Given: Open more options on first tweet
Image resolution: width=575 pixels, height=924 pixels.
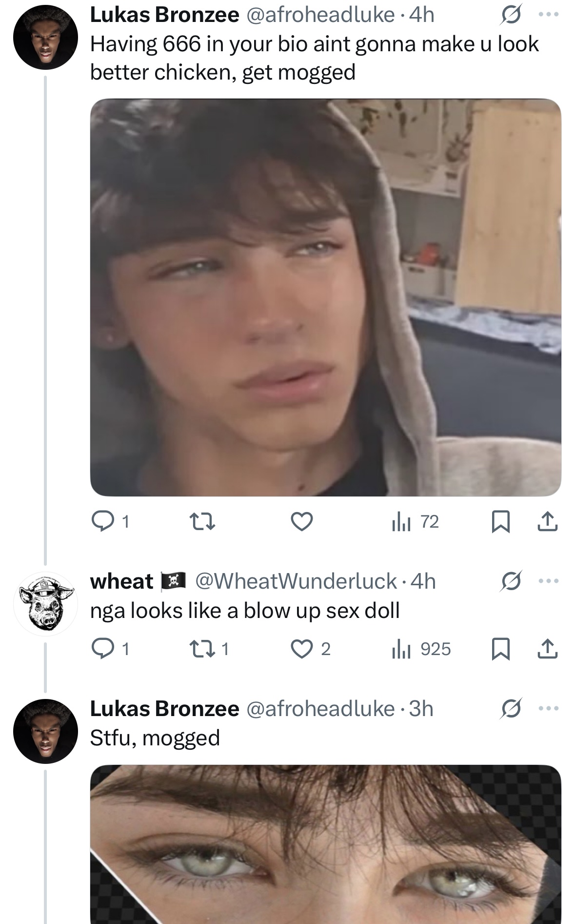Looking at the screenshot, I should (x=548, y=15).
